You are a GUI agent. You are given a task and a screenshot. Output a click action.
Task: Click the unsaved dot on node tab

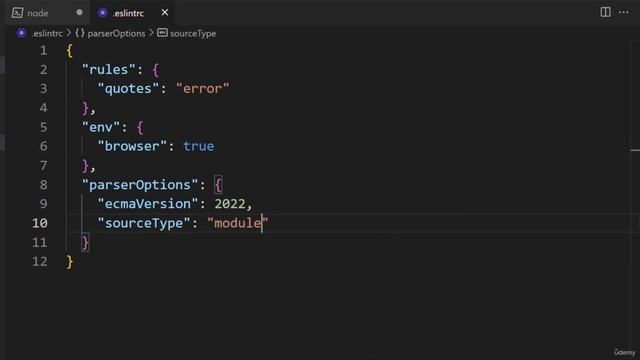(x=79, y=13)
